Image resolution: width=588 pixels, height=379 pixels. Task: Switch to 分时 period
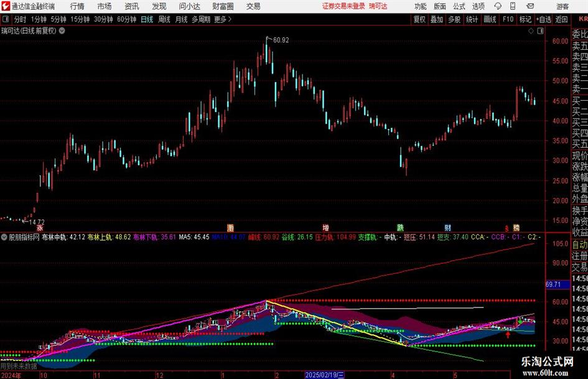click(x=21, y=19)
